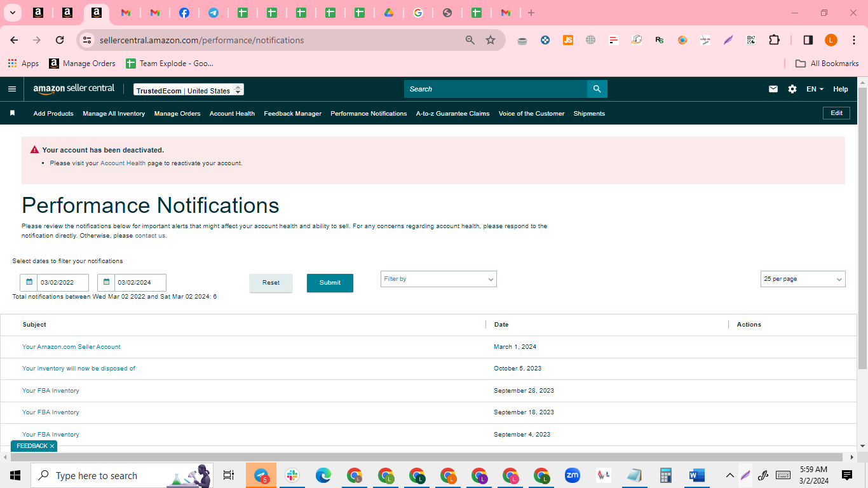Go back to the previous page

[14, 40]
